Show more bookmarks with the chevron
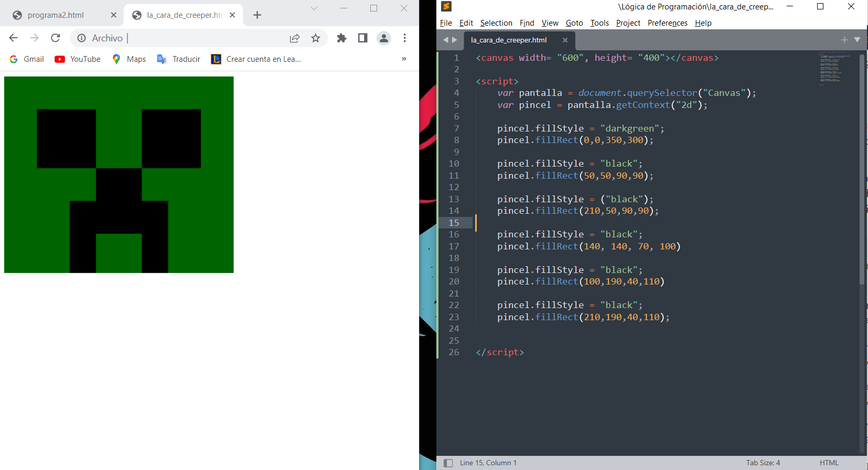This screenshot has height=470, width=868. (x=404, y=59)
